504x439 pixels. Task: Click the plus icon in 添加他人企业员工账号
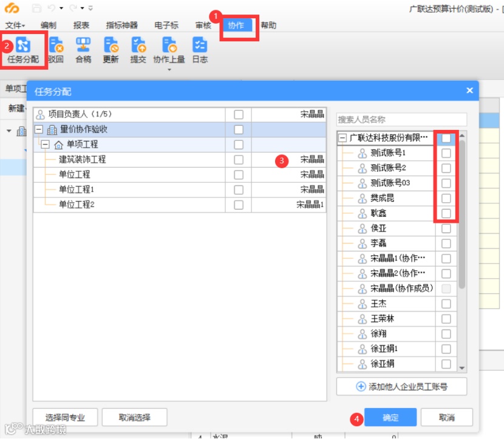click(x=361, y=386)
